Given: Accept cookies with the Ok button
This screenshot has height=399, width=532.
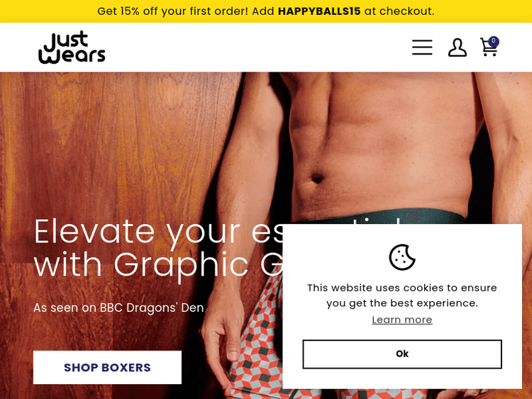Looking at the screenshot, I should tap(402, 354).
